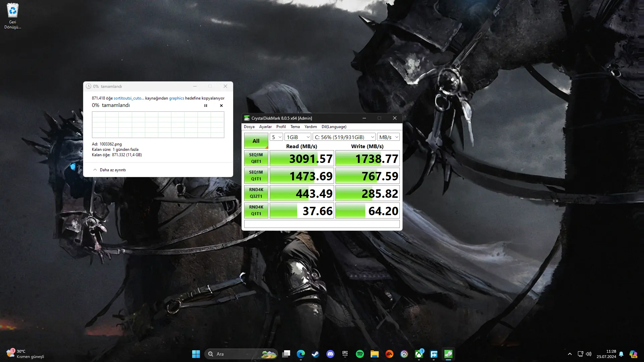Open volume control in the system tray

click(x=589, y=354)
